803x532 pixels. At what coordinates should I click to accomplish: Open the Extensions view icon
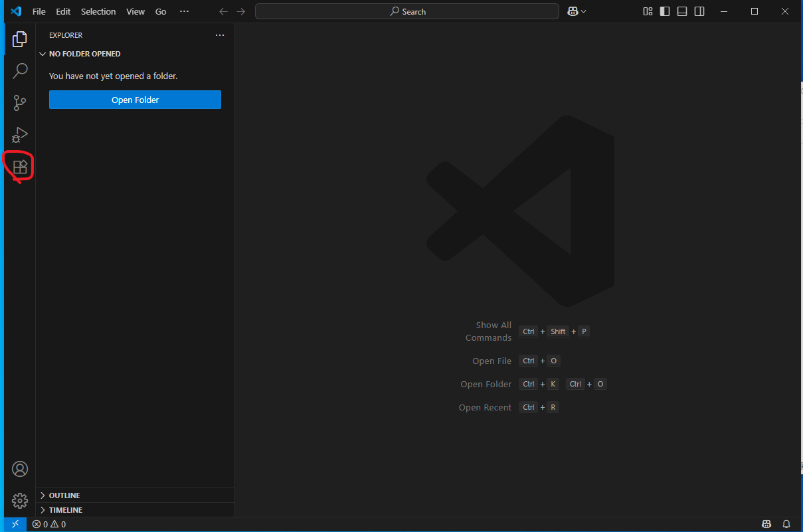[x=20, y=167]
